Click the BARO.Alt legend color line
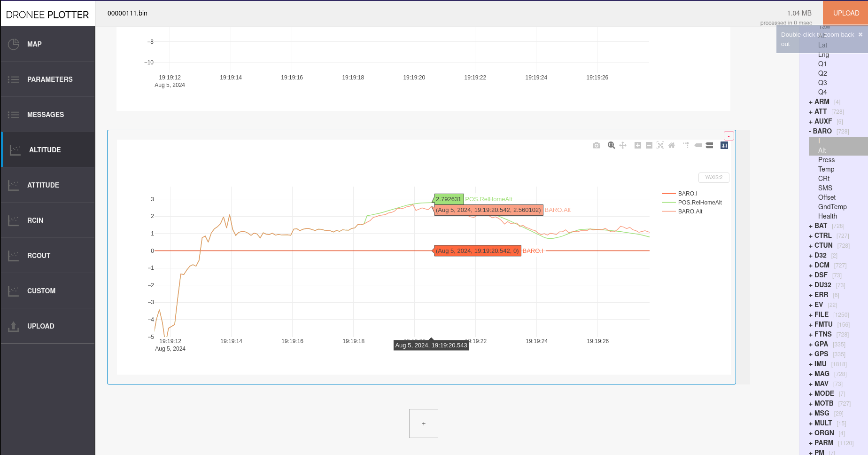The height and width of the screenshot is (455, 868). 668,211
